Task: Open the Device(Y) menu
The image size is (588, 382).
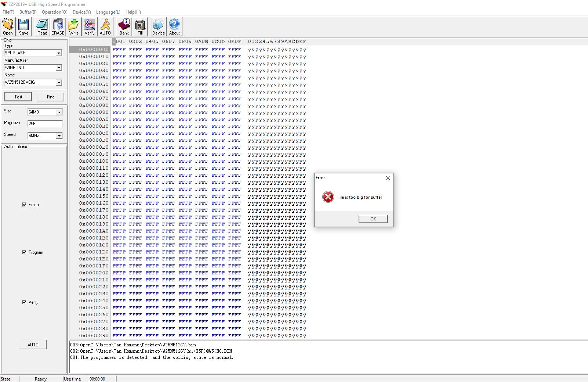Action: pos(82,12)
